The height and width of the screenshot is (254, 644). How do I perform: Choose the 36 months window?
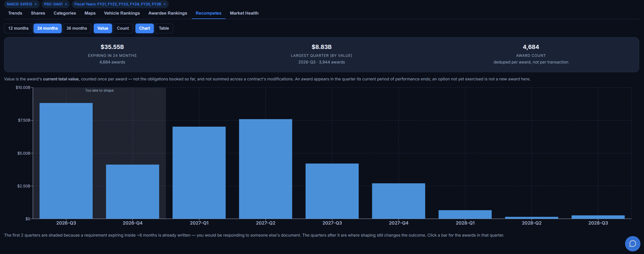click(x=77, y=28)
